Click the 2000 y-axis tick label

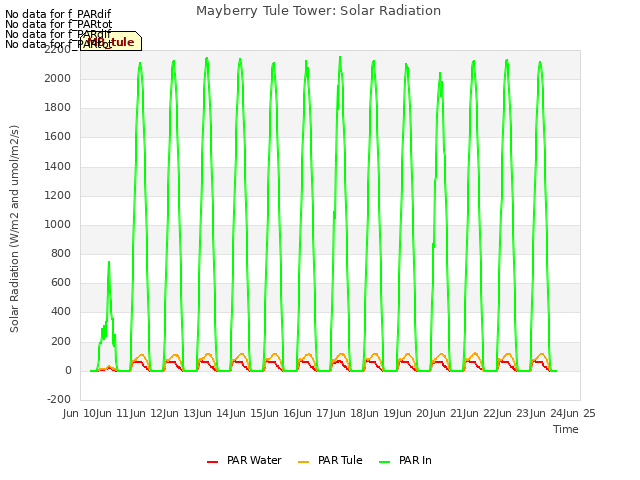click(x=58, y=78)
